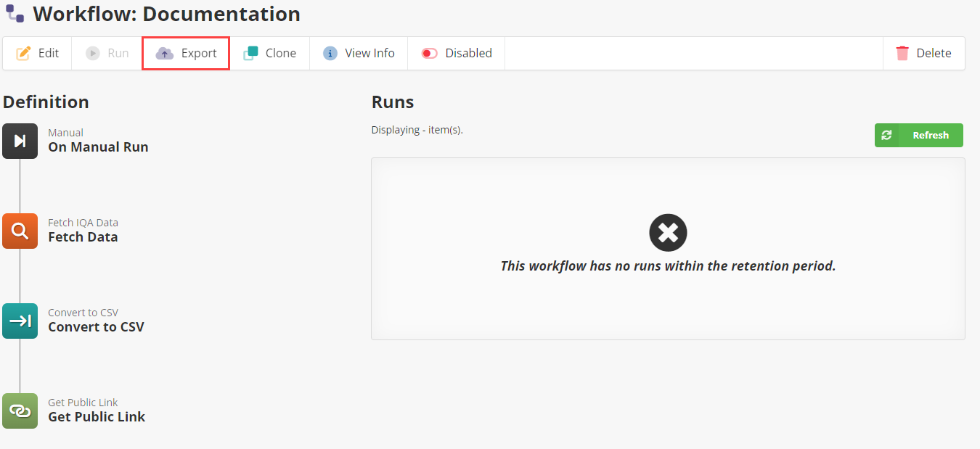This screenshot has width=980, height=449.
Task: Click the View Info toolbar label
Action: point(369,53)
